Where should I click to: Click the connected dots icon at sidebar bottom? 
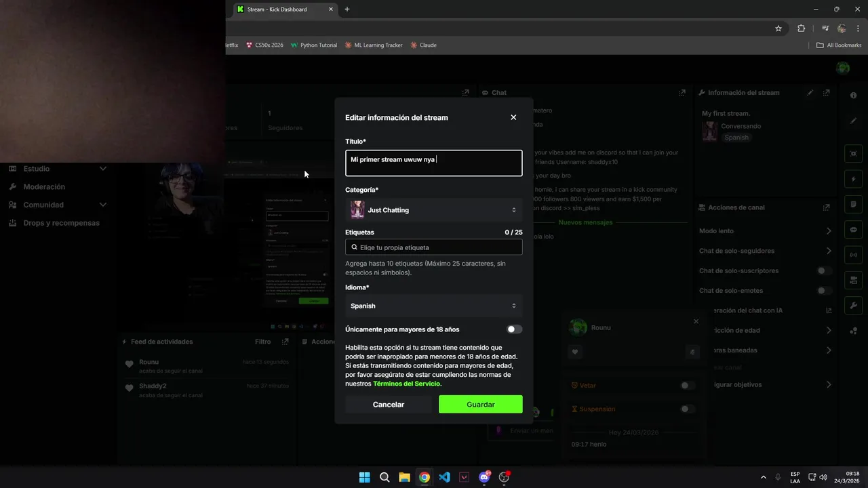tap(853, 331)
